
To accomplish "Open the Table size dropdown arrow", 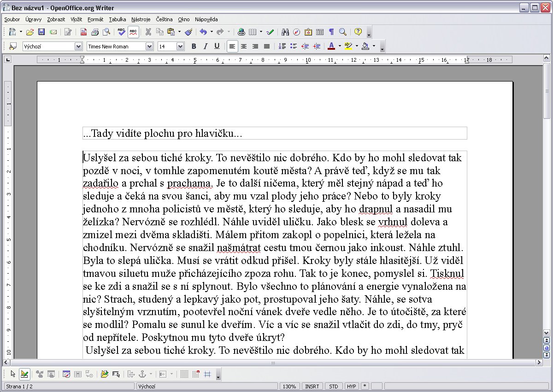I will [x=261, y=32].
